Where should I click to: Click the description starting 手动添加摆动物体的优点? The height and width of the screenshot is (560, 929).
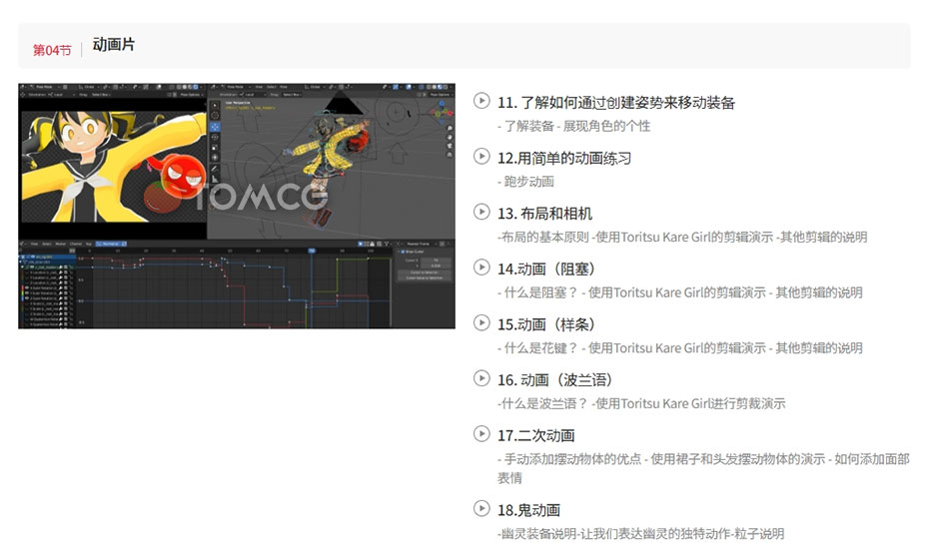click(703, 468)
